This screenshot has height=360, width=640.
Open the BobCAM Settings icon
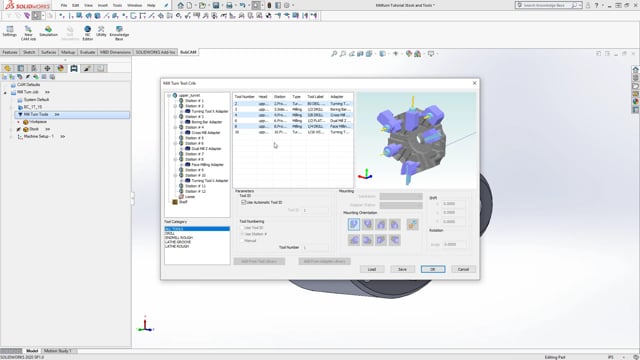[9, 31]
